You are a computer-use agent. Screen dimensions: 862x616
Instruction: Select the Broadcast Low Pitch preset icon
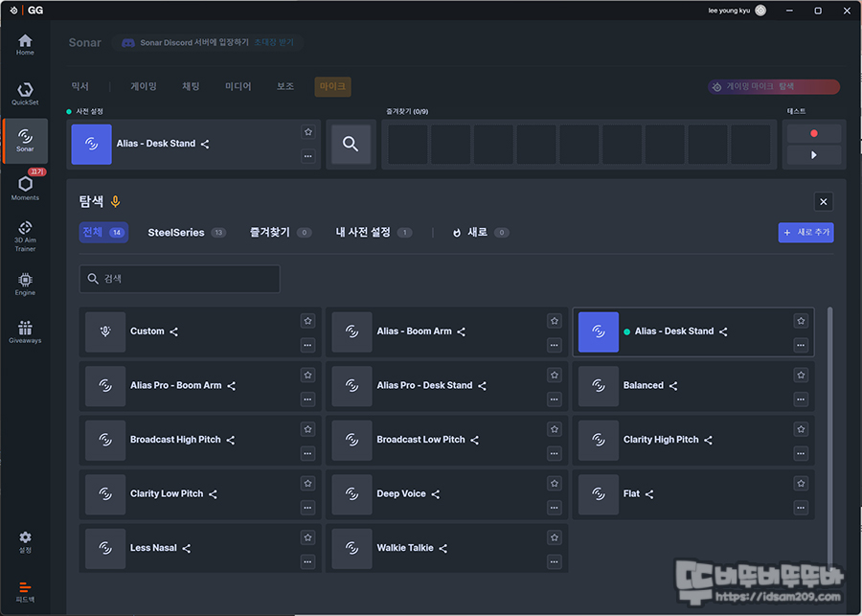click(352, 440)
